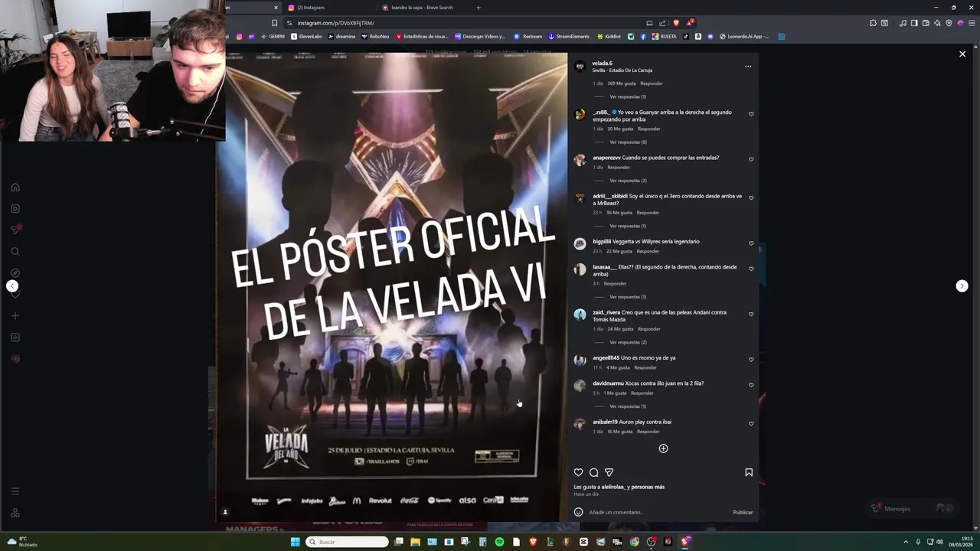The image size is (980, 551).
Task: Open the KickBot bookmark
Action: [609, 36]
